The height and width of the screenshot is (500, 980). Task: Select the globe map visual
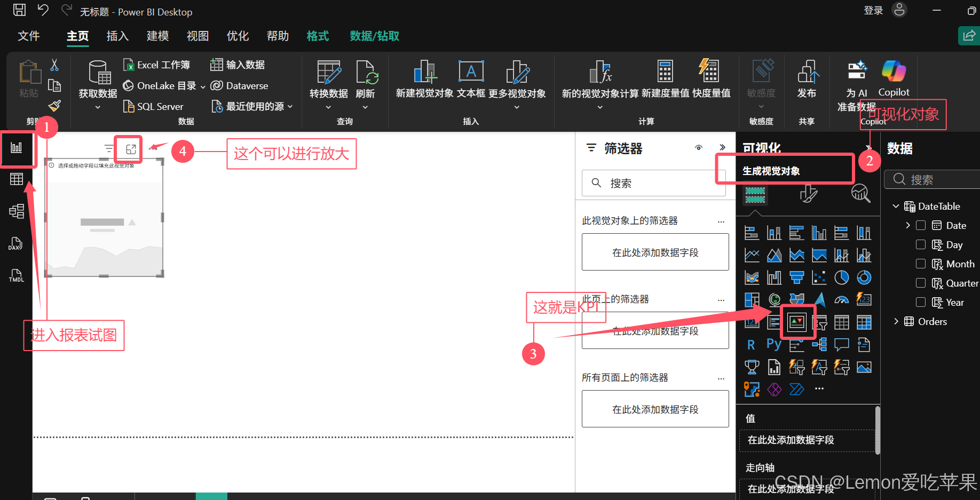tap(774, 300)
